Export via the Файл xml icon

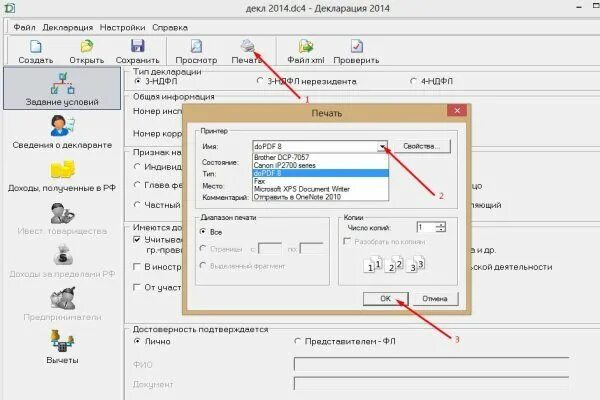point(306,47)
